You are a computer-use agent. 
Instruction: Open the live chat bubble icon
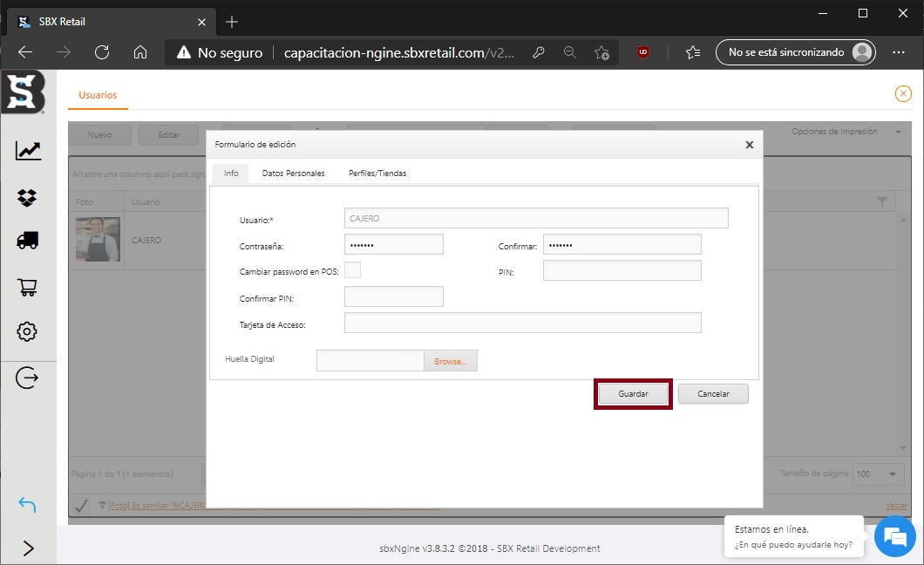[895, 537]
